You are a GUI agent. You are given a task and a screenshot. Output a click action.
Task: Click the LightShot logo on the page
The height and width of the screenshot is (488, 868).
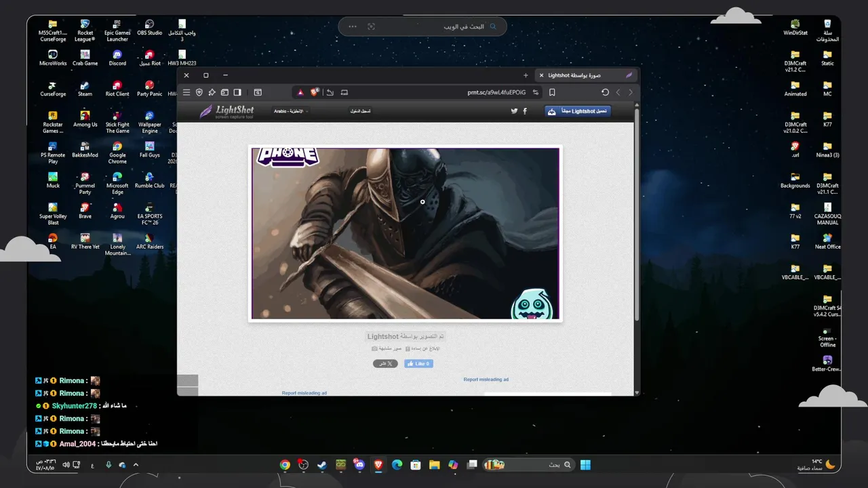227,111
